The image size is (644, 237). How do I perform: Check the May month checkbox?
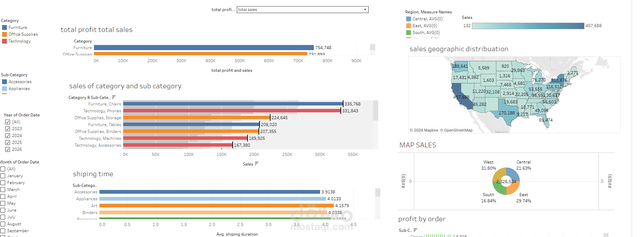click(x=3, y=203)
